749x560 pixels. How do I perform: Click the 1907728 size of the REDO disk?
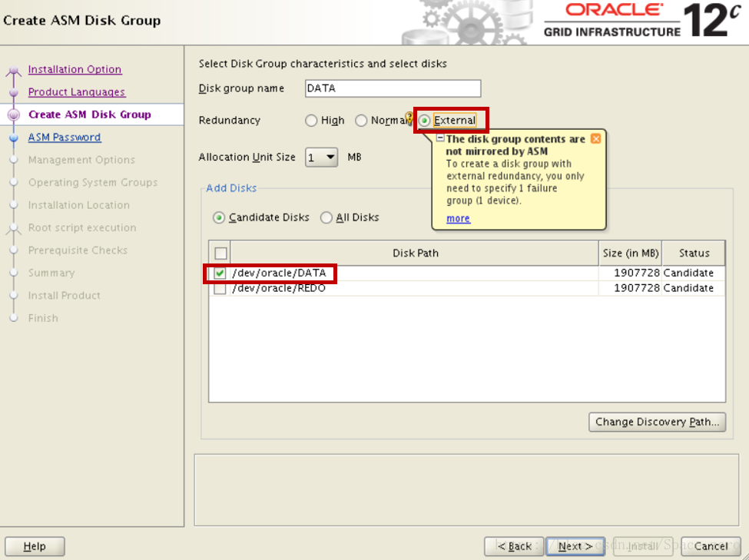636,288
